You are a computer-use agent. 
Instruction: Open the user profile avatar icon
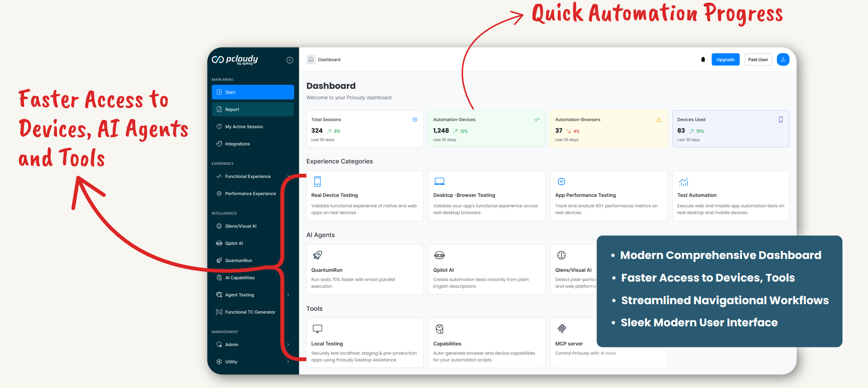tap(783, 60)
